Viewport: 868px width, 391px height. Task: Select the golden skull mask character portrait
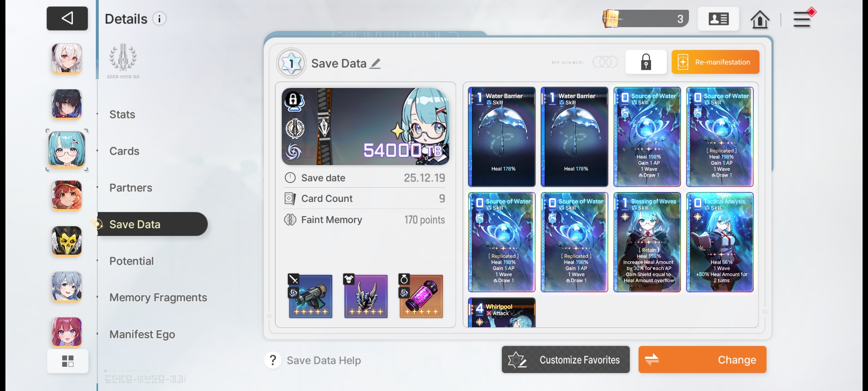(x=67, y=241)
